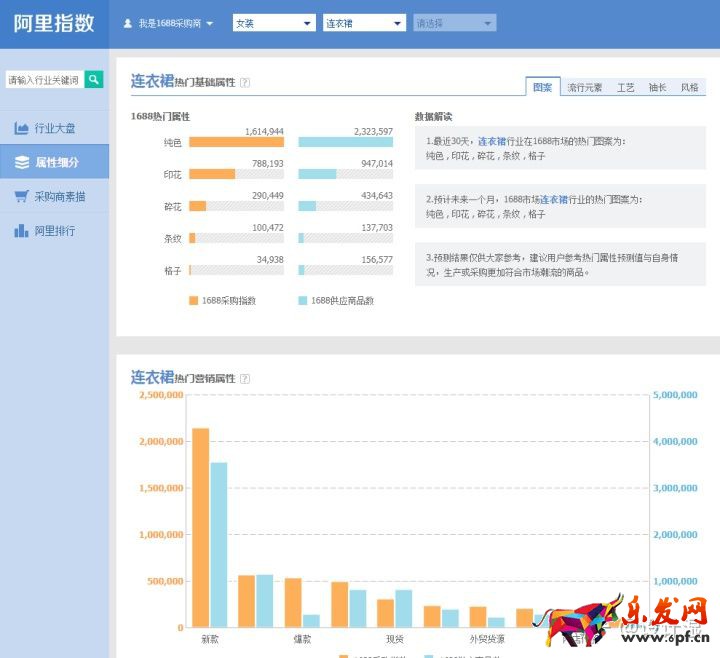Screen dimensions: 720x658
Task: Switch to the 袖长 tab
Action: pos(657,88)
